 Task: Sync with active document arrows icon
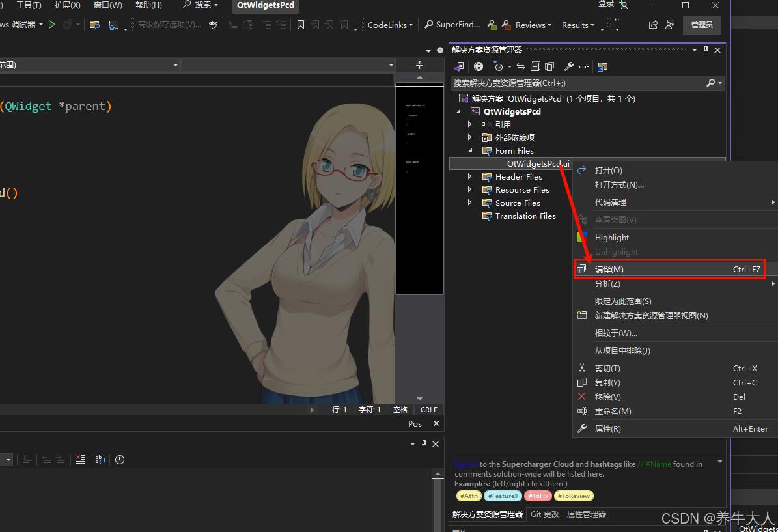pyautogui.click(x=520, y=66)
